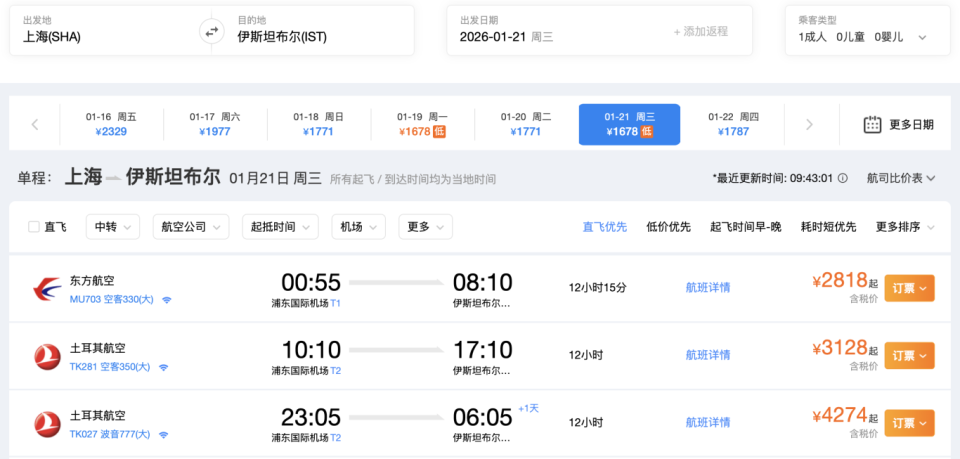Click Turkish Airlines logo for TK027
The width and height of the screenshot is (960, 459).
[x=47, y=424]
